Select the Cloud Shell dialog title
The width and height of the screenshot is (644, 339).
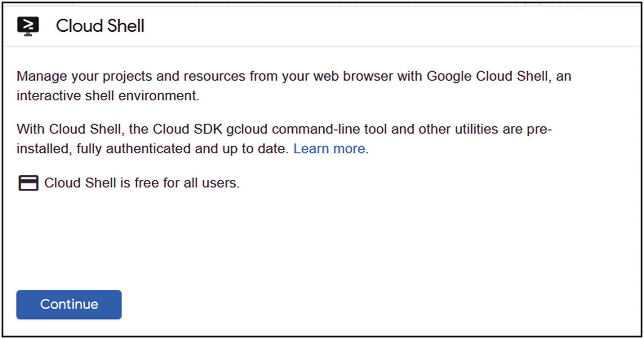[100, 26]
